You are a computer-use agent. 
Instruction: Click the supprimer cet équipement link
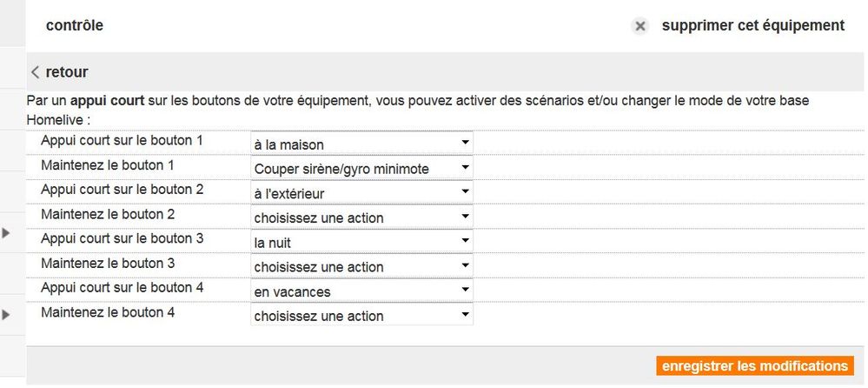752,25
